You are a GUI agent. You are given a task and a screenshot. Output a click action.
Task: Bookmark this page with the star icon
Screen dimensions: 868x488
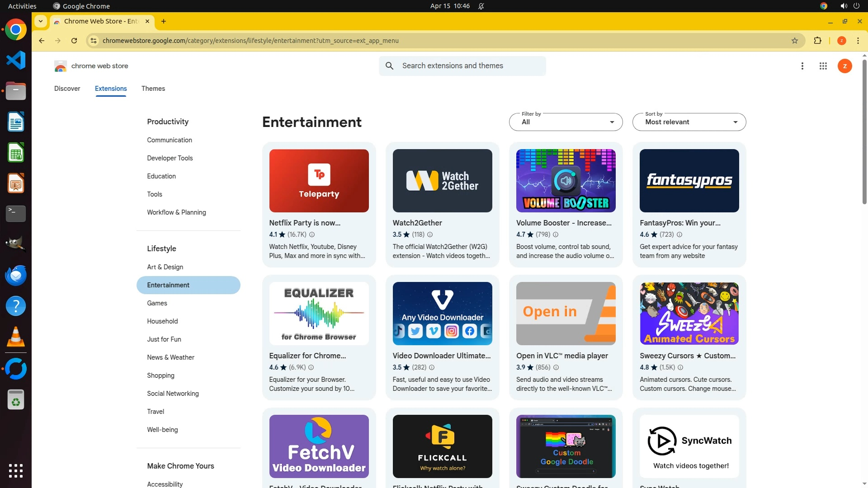tap(794, 41)
